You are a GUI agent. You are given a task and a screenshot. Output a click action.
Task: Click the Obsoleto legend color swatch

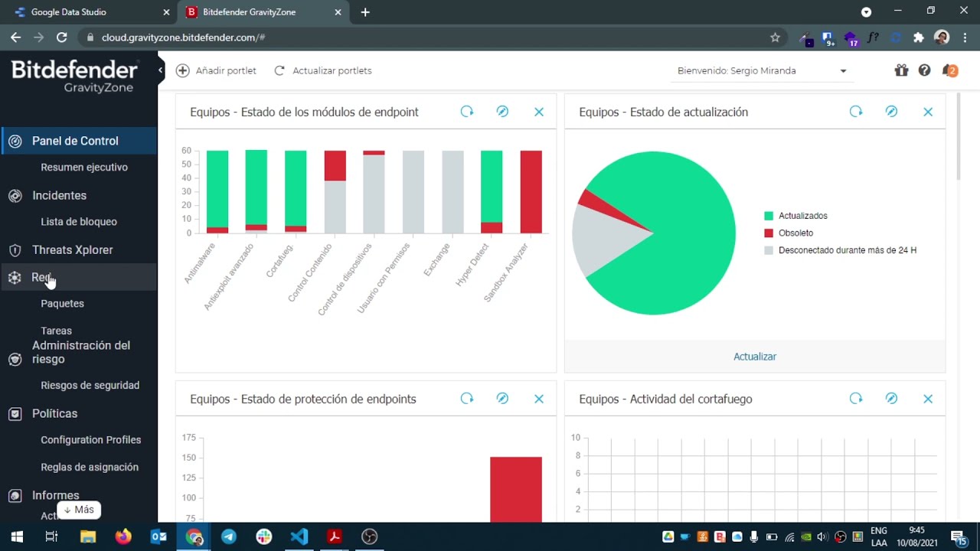click(769, 233)
